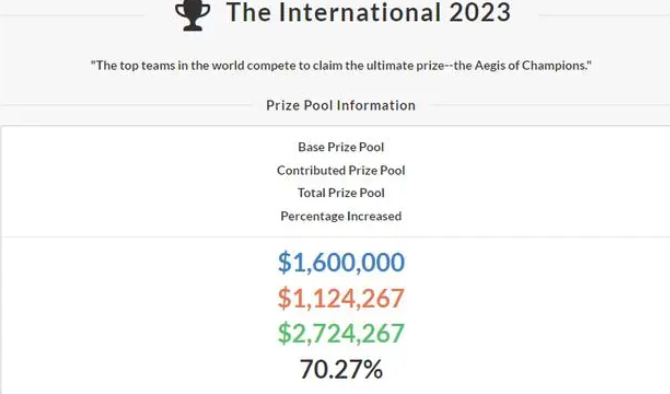670x394 pixels.
Task: Select the Base Prize Pool label
Action: tap(341, 147)
